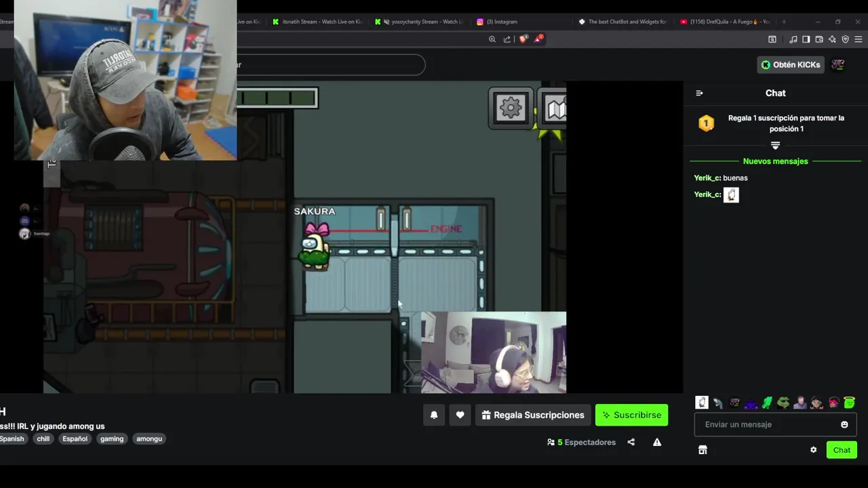Collapse the chat panel with the arrow icon
The image size is (868, 488).
(699, 93)
